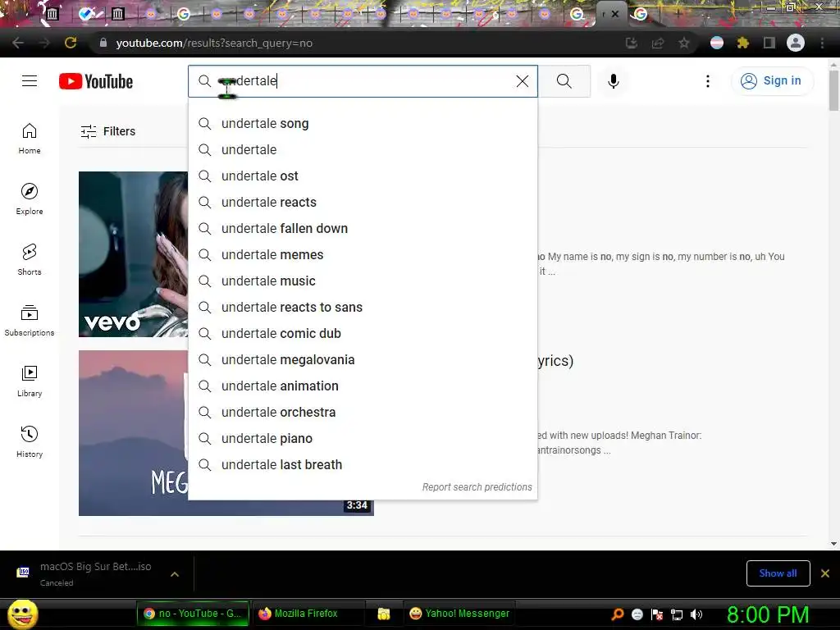Image resolution: width=840 pixels, height=630 pixels.
Task: Click 'Report search predictions' link
Action: pos(477,487)
